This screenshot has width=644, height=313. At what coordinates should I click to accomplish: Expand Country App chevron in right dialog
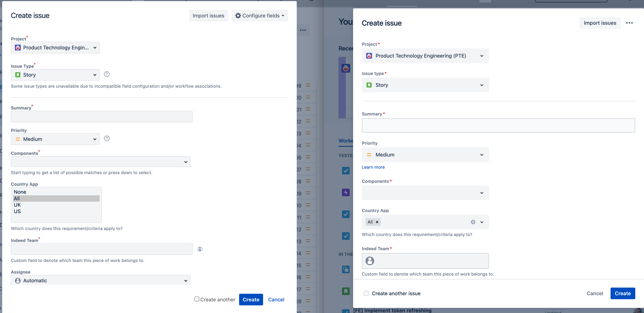[482, 222]
